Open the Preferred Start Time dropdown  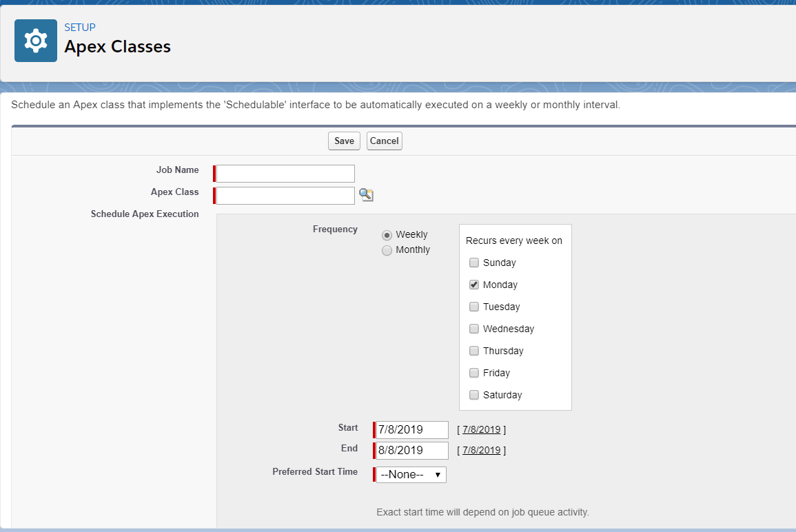pos(411,475)
